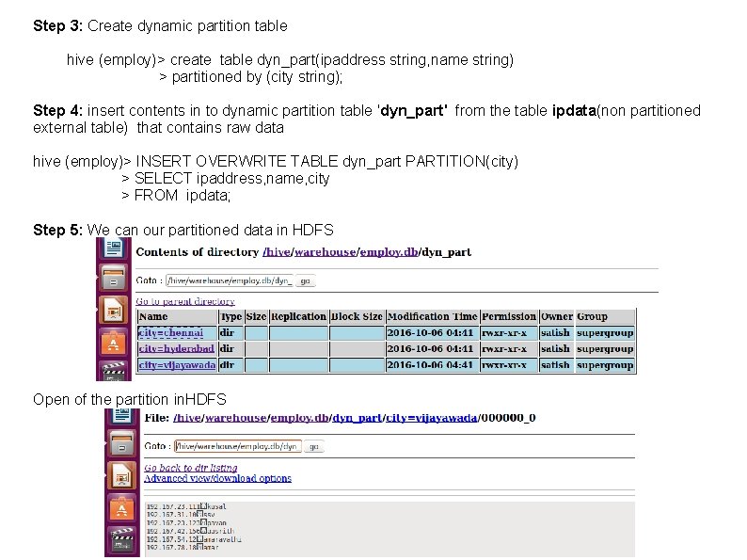Click the Step 4: heading text
The width and height of the screenshot is (747, 560).
point(57,110)
